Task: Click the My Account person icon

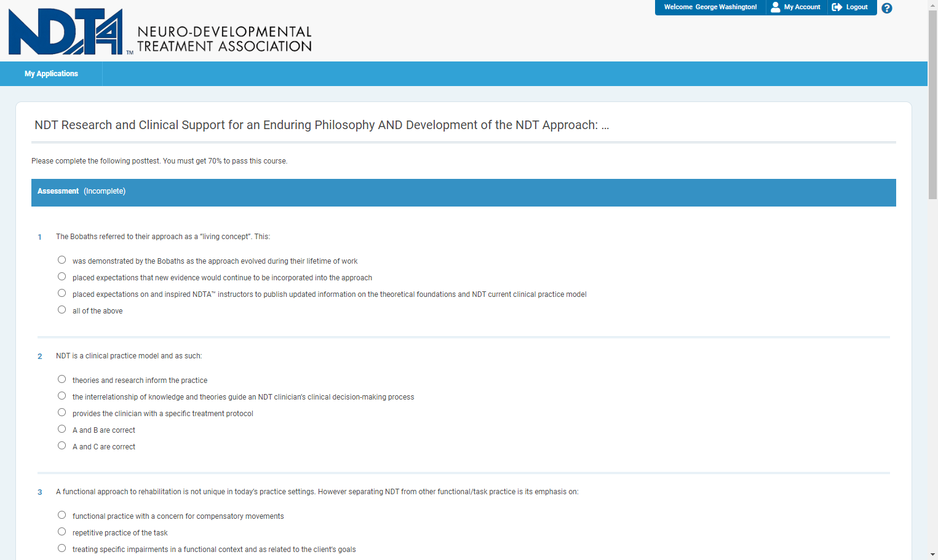Action: click(x=775, y=7)
